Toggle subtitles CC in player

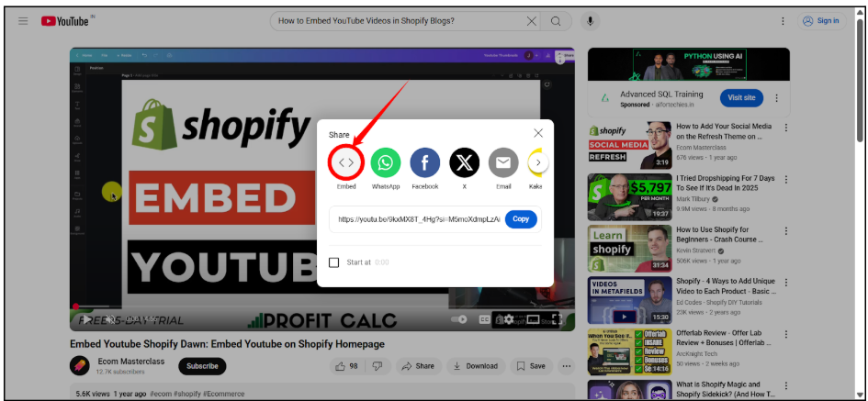[484, 319]
